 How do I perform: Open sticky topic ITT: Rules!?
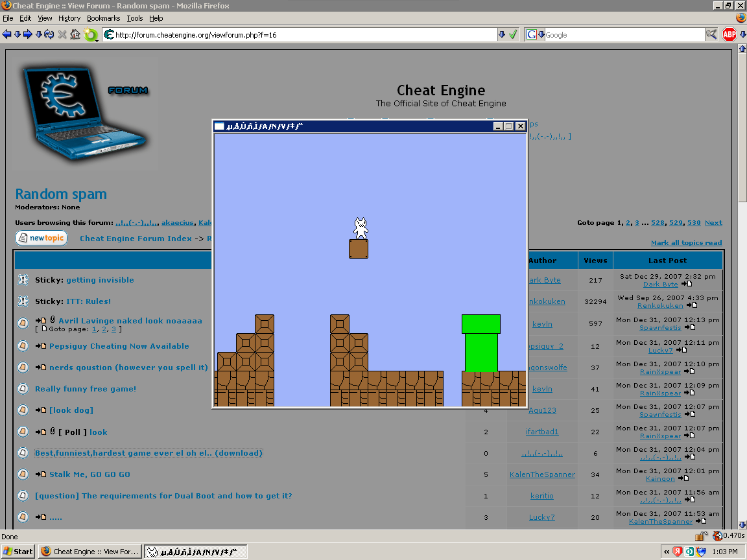pos(89,301)
